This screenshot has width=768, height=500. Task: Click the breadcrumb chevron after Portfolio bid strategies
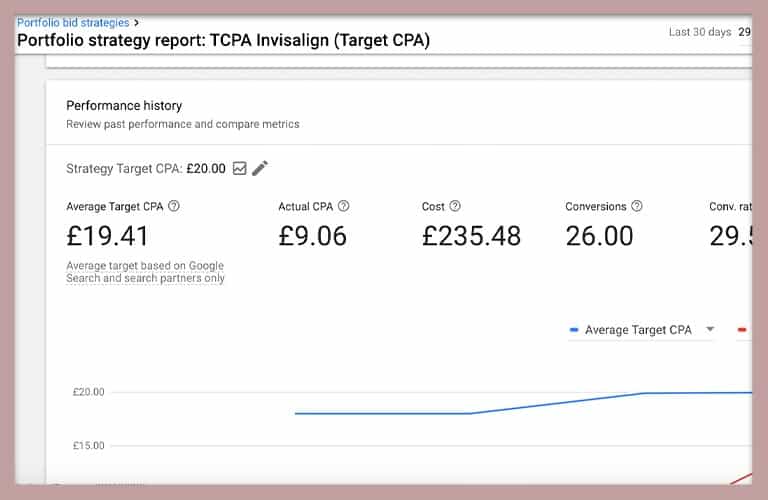(x=136, y=21)
